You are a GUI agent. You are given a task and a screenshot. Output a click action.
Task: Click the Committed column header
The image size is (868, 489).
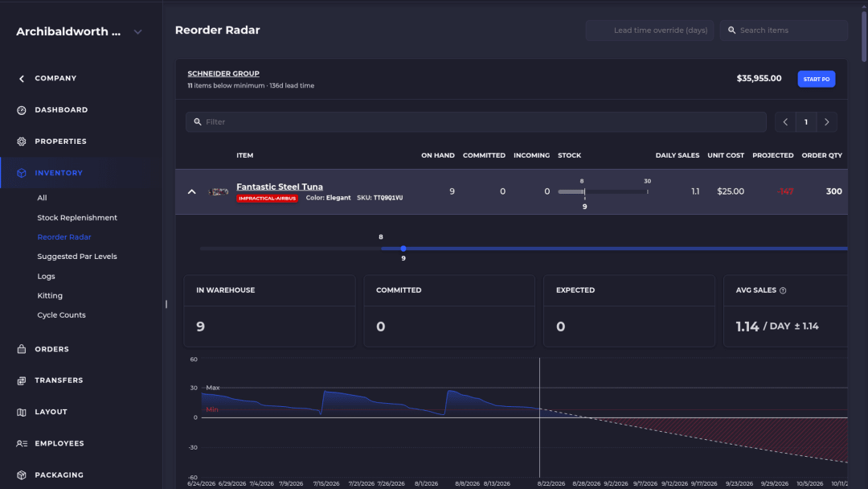coord(484,155)
